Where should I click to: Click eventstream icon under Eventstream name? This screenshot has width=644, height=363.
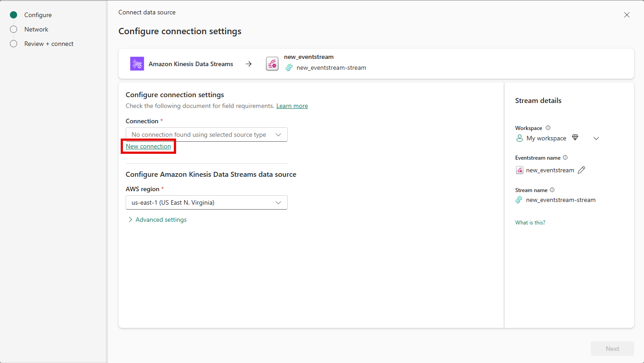(519, 170)
